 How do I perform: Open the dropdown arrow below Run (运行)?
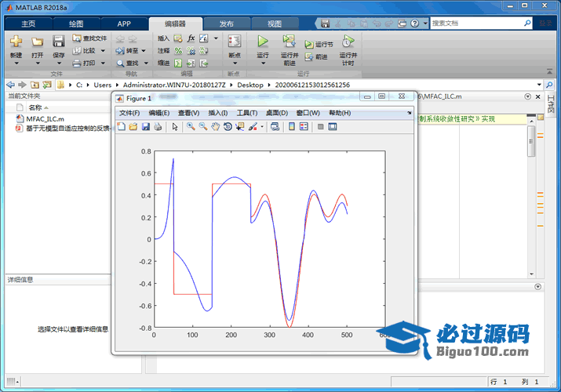263,64
